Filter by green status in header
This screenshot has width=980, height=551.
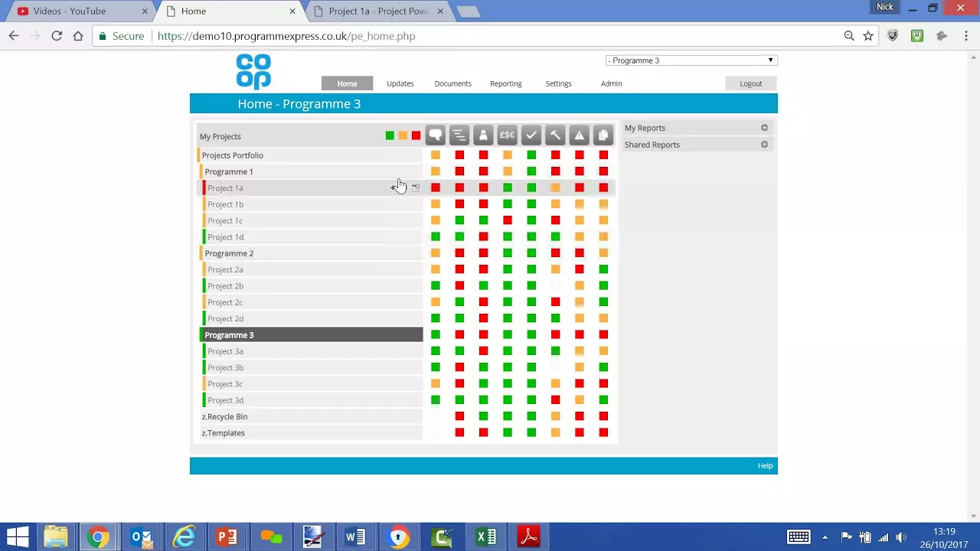coord(390,136)
